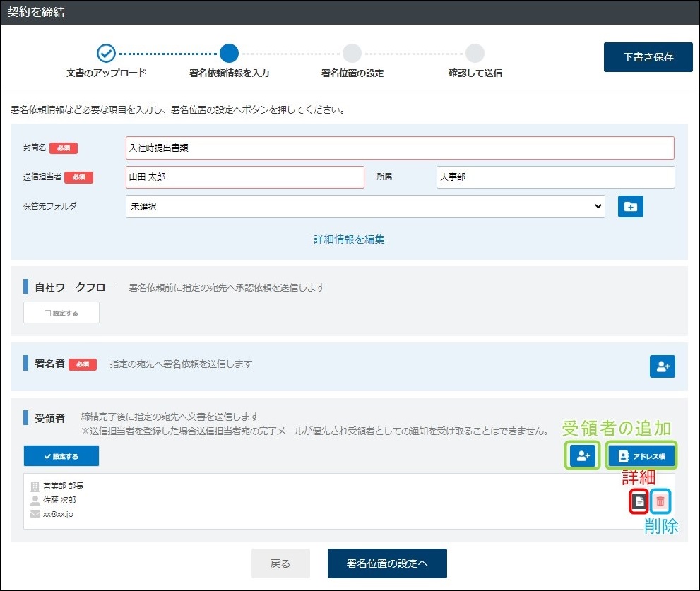Image resolution: width=700 pixels, height=591 pixels.
Task: Click the completed 文書のアップロード step circle
Action: [x=106, y=54]
